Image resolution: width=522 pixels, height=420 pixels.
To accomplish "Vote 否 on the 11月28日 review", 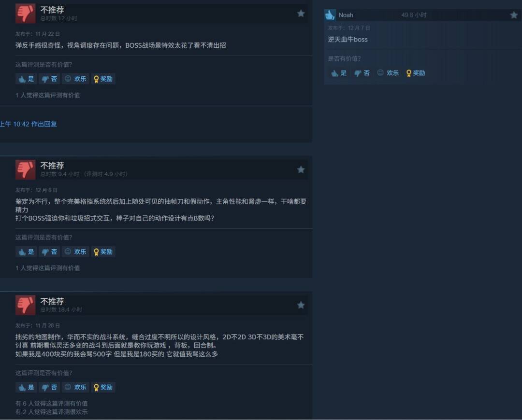I will click(49, 387).
